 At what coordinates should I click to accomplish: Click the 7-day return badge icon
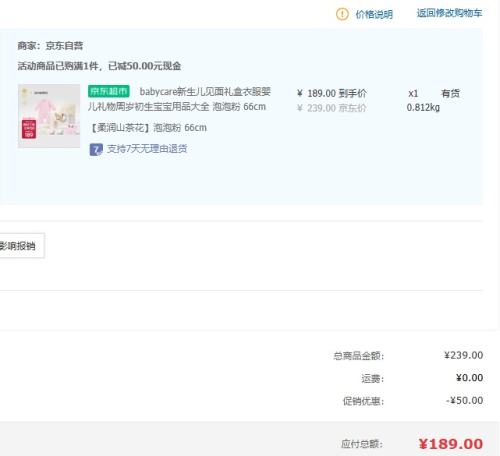click(x=96, y=149)
